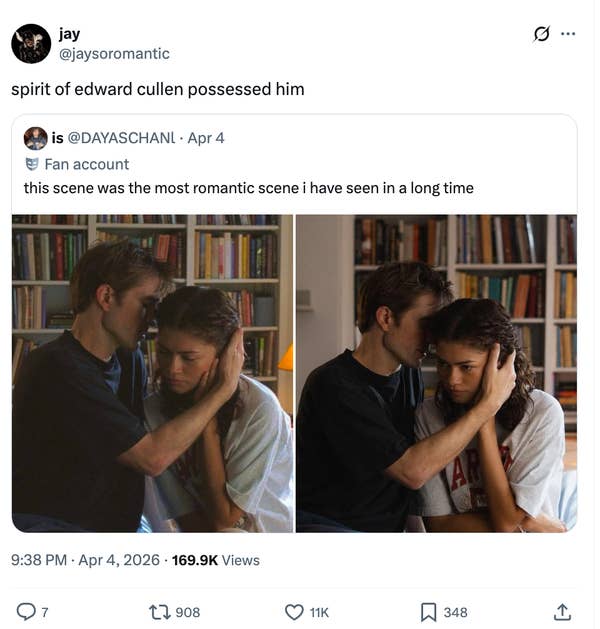Open the quoted tweet text about romantic scene
This screenshot has height=629, width=600.
[x=248, y=188]
